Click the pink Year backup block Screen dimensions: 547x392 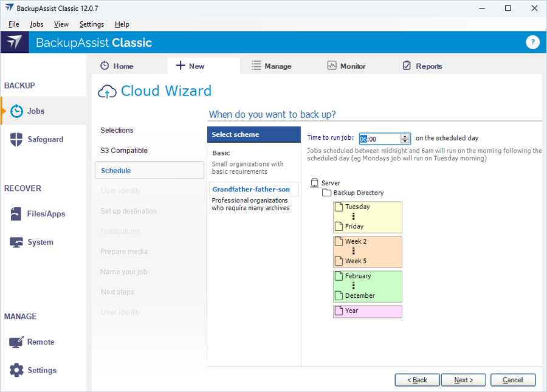click(367, 311)
